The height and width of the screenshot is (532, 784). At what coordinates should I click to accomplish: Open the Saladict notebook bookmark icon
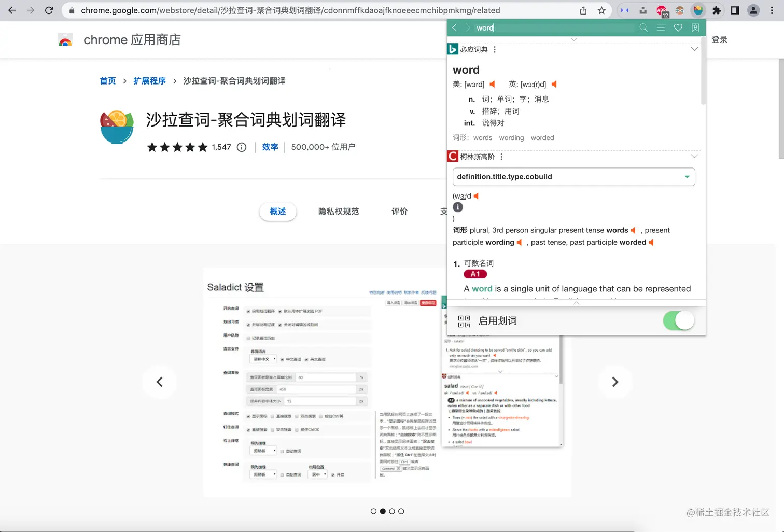click(695, 28)
